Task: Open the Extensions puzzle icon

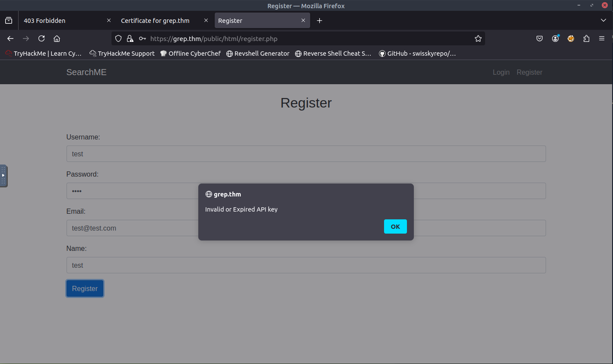Action: 586,38
